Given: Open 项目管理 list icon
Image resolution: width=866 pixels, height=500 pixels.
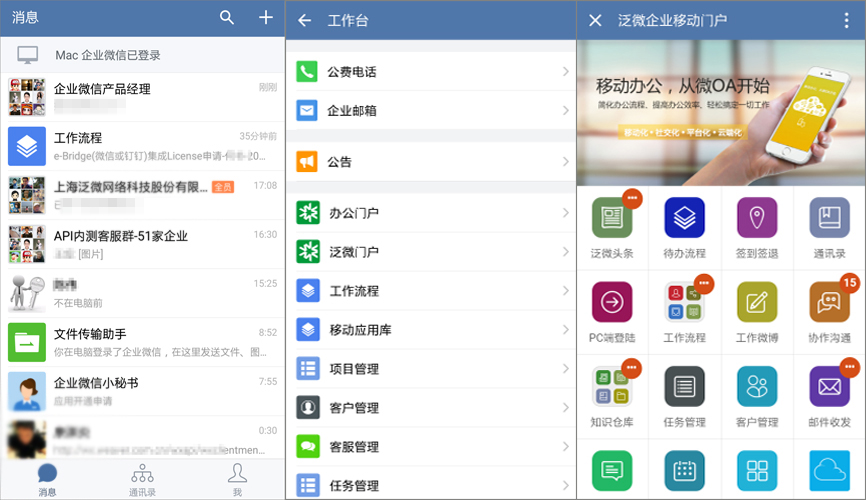Looking at the screenshot, I should (x=308, y=369).
